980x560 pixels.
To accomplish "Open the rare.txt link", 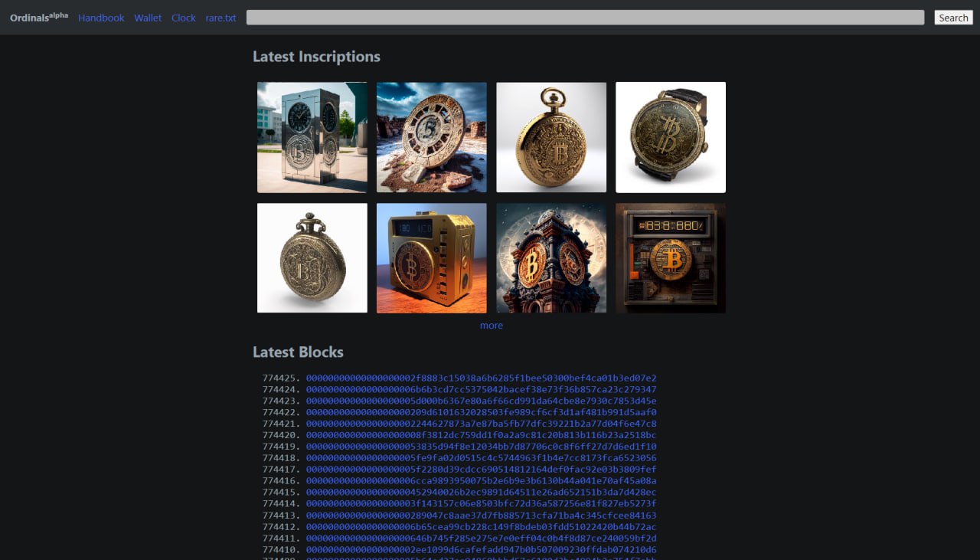I will pos(221,18).
